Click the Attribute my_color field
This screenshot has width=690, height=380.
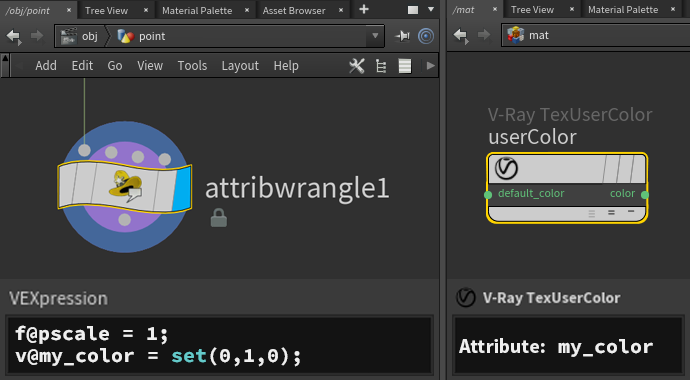coord(569,347)
